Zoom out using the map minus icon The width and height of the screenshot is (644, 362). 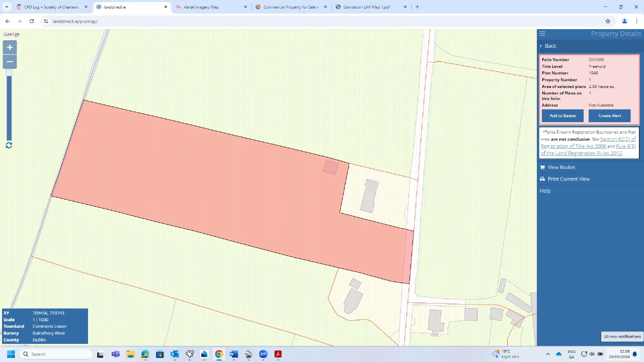[10, 61]
